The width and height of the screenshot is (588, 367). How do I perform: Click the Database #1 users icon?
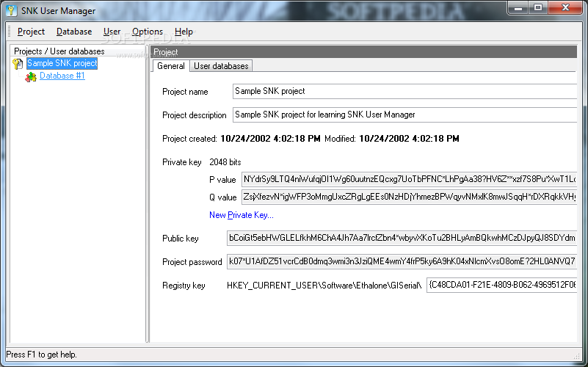coord(30,76)
